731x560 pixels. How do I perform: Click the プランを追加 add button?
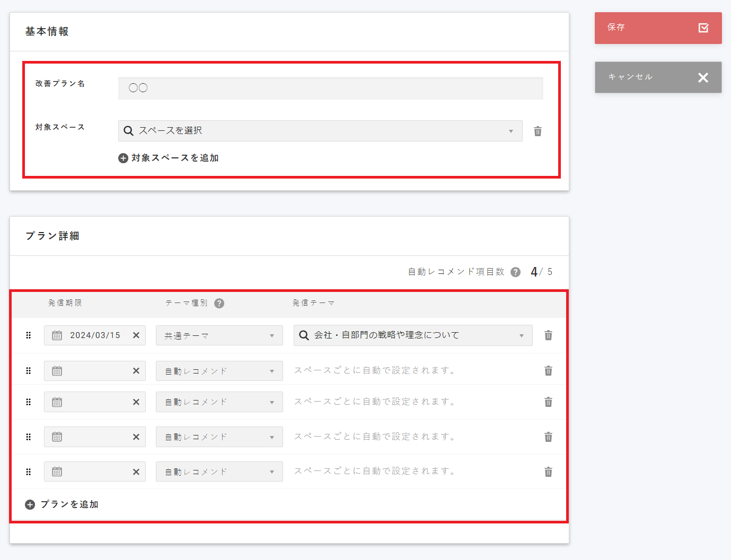(x=62, y=504)
